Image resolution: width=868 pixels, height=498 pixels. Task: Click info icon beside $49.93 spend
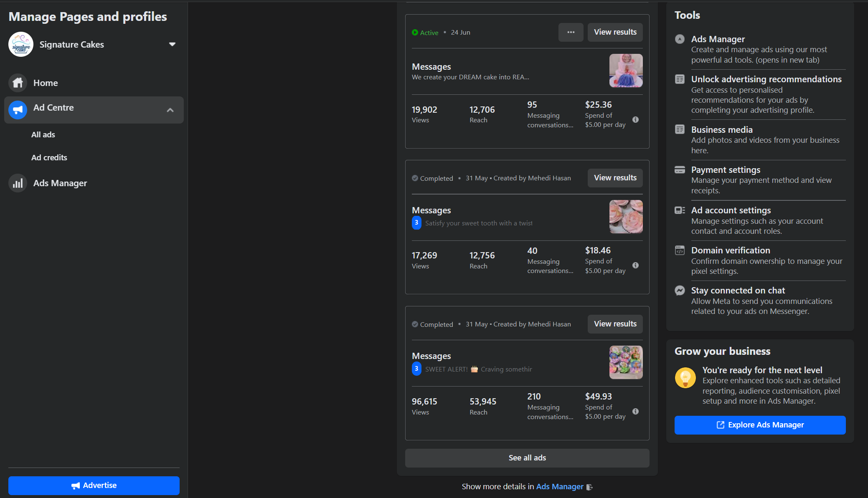(x=635, y=412)
